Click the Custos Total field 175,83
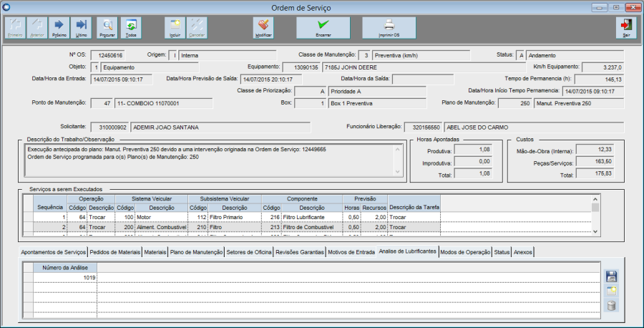The height and width of the screenshot is (328, 644). pos(595,174)
